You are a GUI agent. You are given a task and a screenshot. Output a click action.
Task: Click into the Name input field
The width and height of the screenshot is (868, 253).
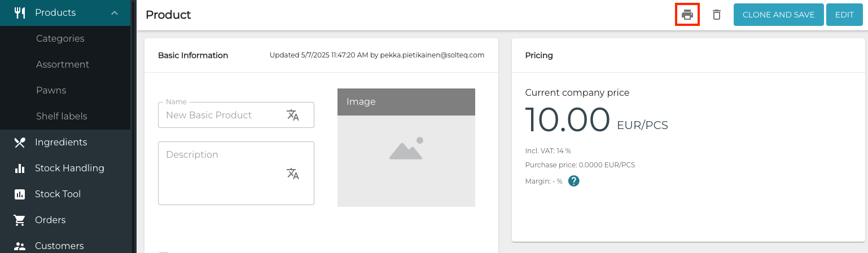coord(220,116)
